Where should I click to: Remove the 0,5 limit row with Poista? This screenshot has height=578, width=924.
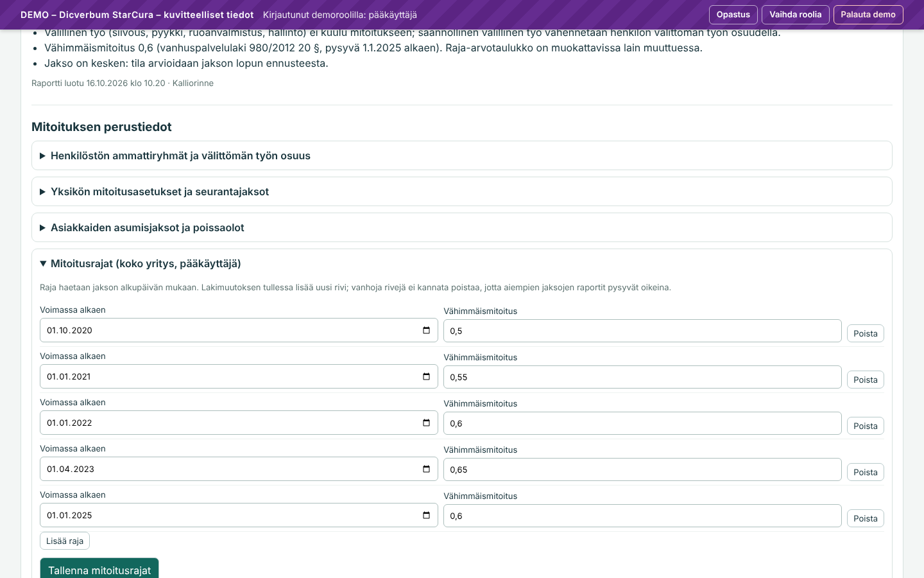coord(865,333)
